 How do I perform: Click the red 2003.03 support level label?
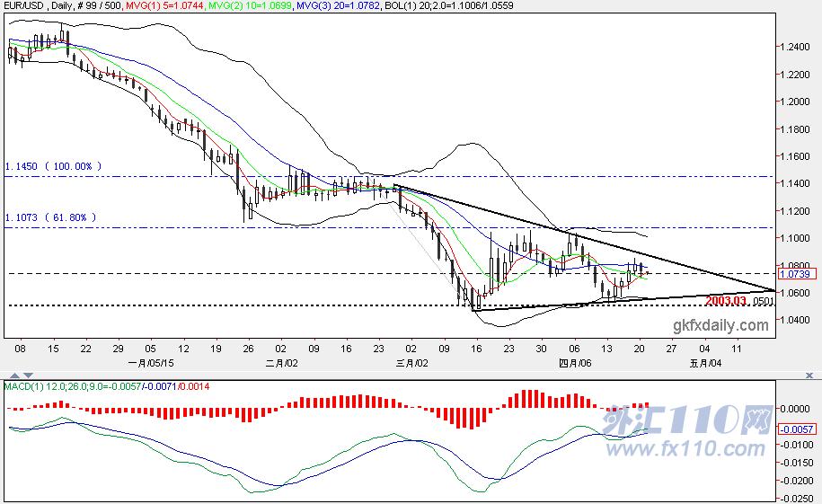(x=726, y=300)
